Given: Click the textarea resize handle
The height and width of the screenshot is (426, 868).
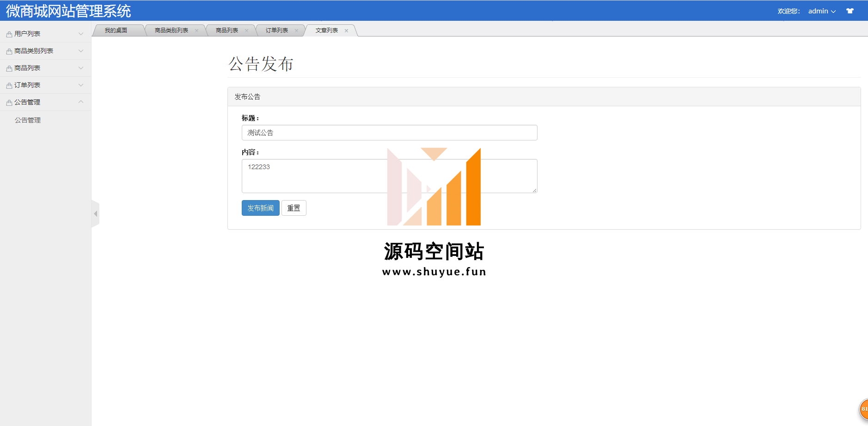Looking at the screenshot, I should 534,190.
